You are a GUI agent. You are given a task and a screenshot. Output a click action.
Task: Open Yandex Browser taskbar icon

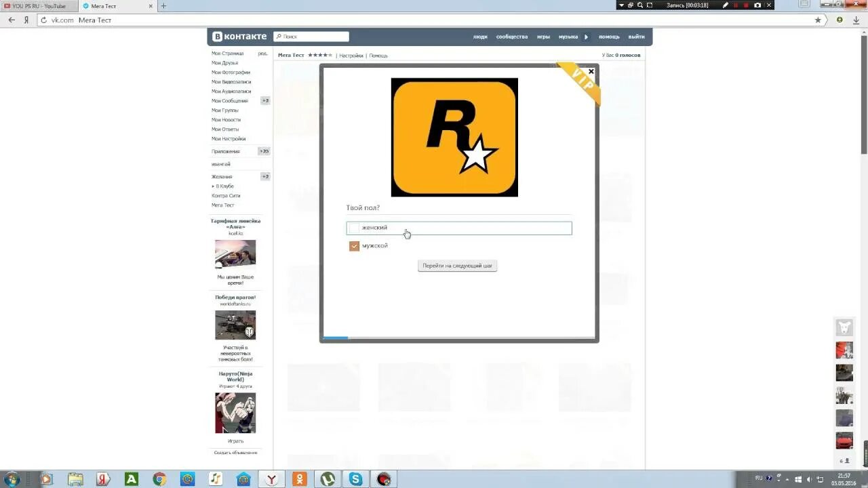pos(271,479)
